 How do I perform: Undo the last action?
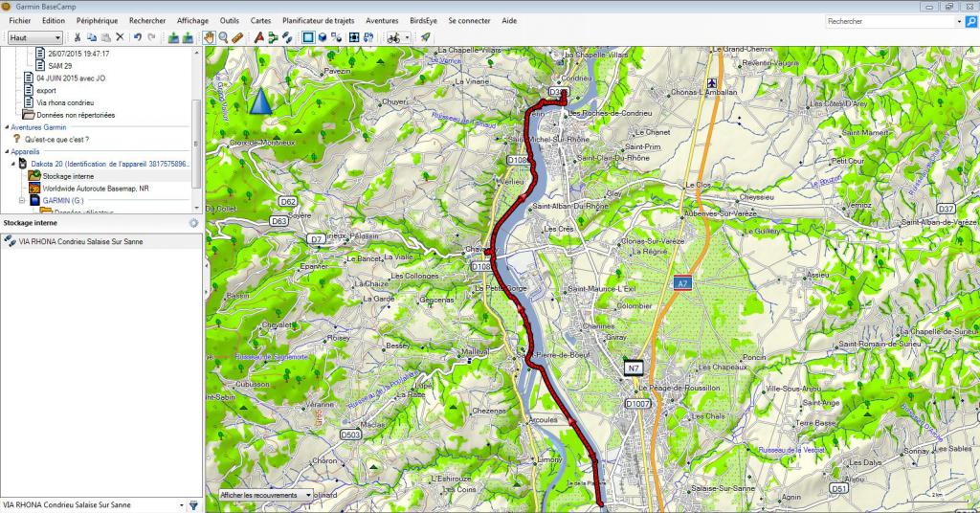coord(138,37)
